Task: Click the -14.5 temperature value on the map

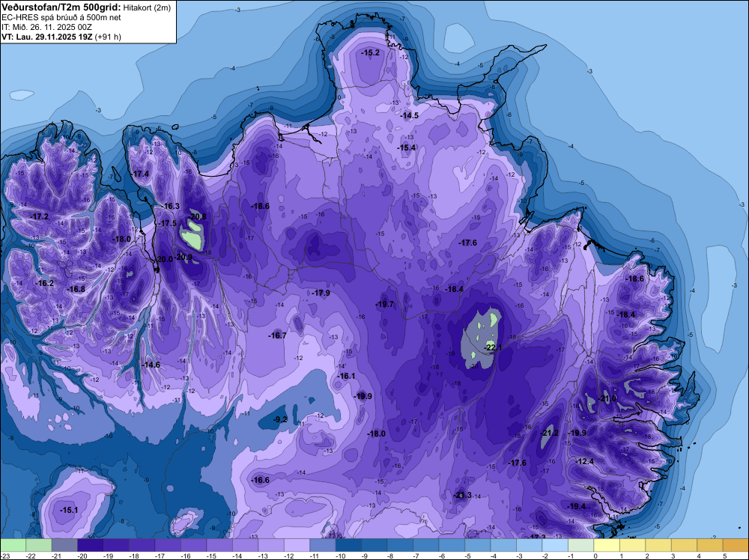Action: 410,115
